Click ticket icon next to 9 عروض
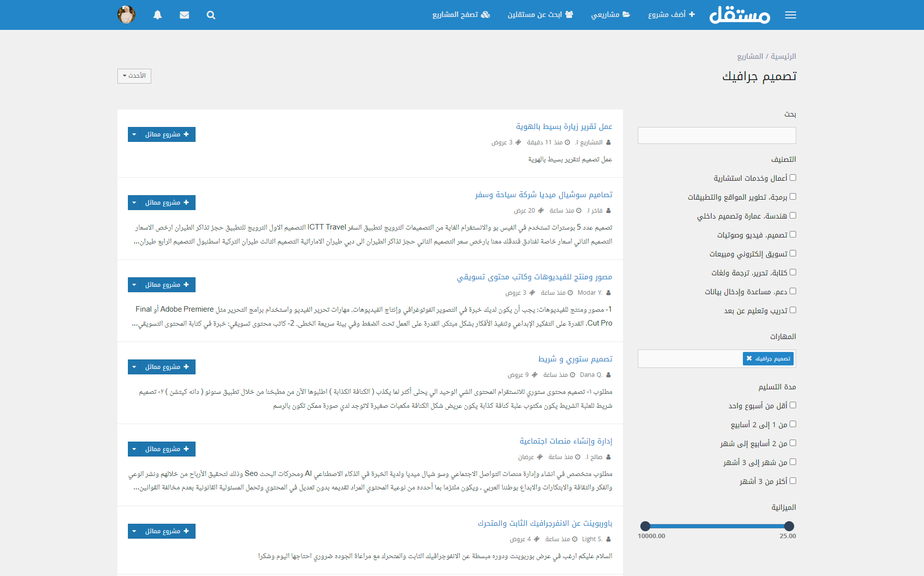This screenshot has width=924, height=576. tap(534, 375)
